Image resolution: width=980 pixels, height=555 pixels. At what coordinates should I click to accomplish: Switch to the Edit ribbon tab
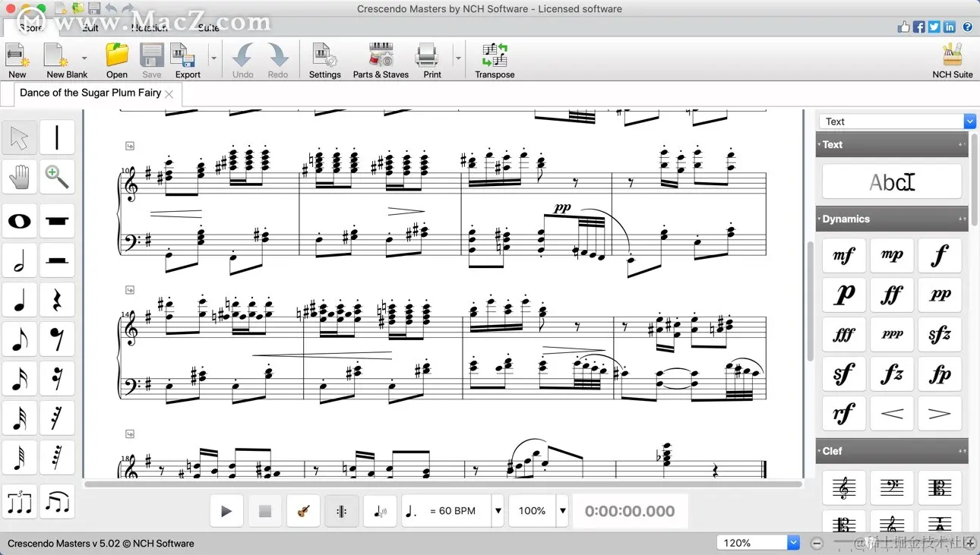pyautogui.click(x=90, y=27)
